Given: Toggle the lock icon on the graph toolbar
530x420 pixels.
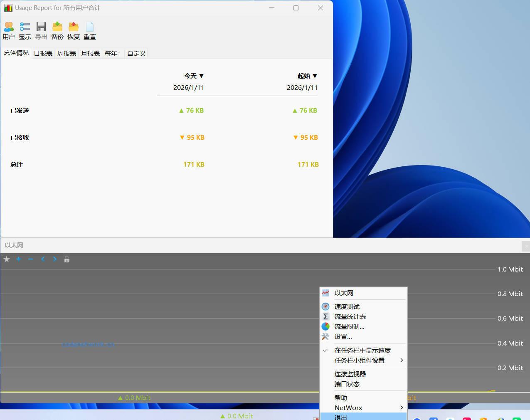Looking at the screenshot, I should [x=67, y=259].
